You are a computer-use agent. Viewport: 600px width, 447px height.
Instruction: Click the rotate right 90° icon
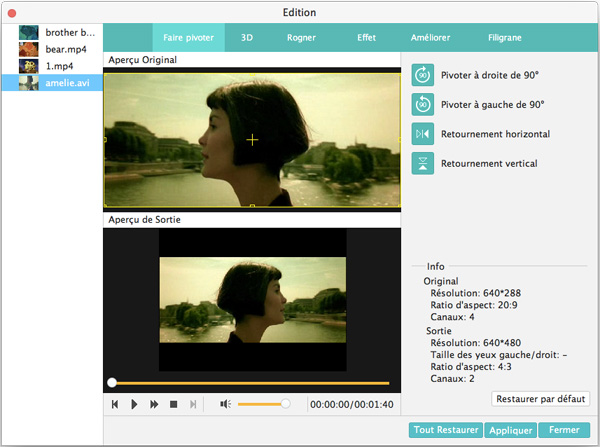point(422,74)
